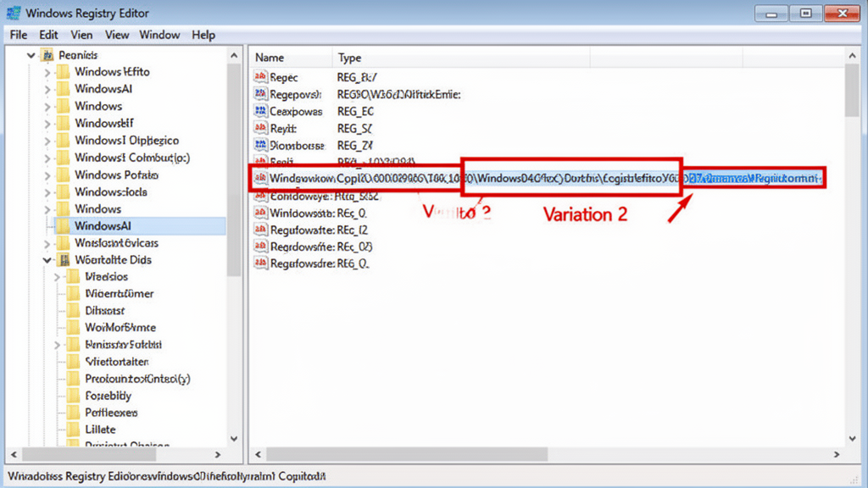868x488 pixels.
Task: Click the Repec string value icon
Action: tap(260, 77)
